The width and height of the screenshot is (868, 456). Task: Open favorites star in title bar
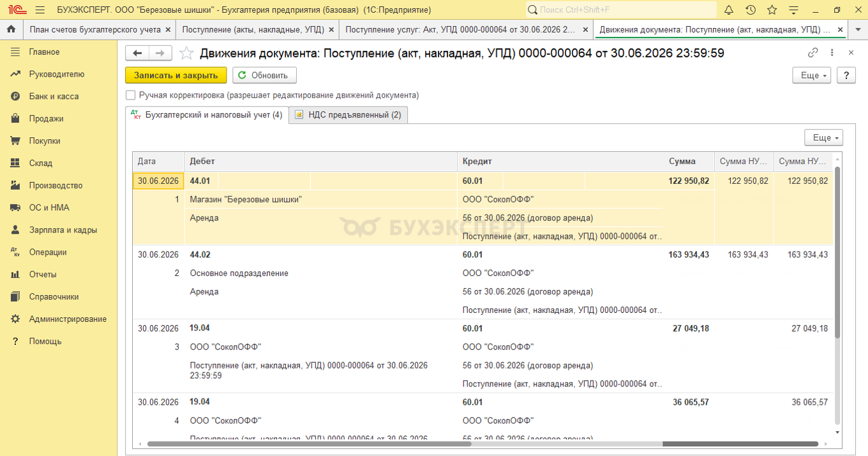coord(772,10)
